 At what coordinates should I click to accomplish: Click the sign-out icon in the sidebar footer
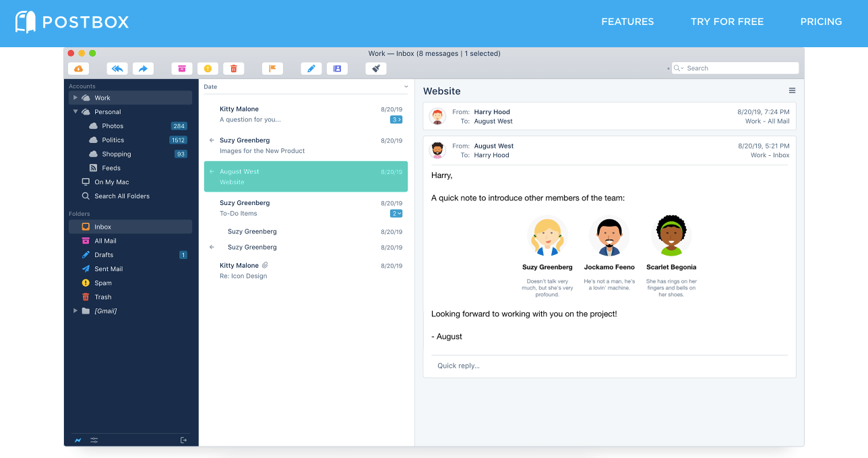click(x=183, y=440)
